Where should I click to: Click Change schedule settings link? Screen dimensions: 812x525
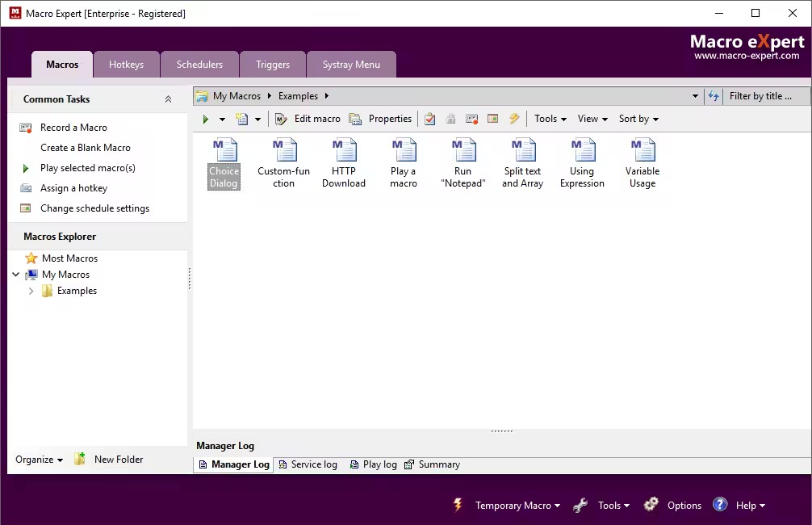[94, 208]
